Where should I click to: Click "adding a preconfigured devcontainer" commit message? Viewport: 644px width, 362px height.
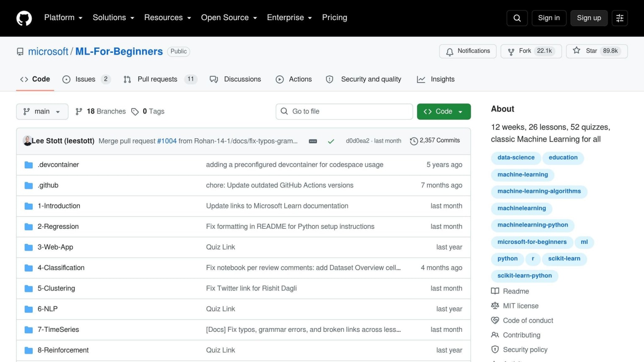click(x=295, y=165)
